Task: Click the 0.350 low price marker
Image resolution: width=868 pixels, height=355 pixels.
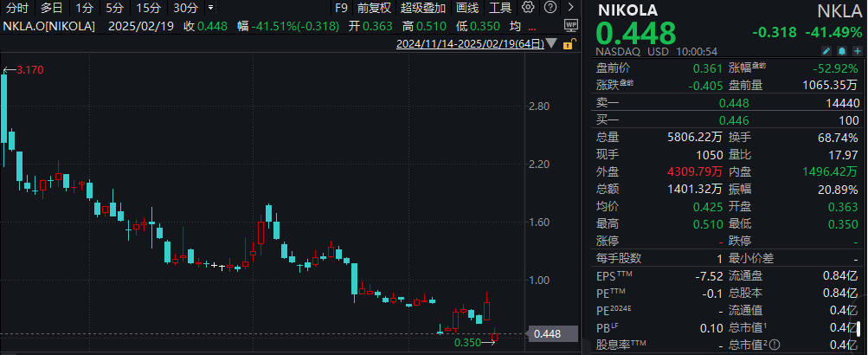Action: point(468,343)
